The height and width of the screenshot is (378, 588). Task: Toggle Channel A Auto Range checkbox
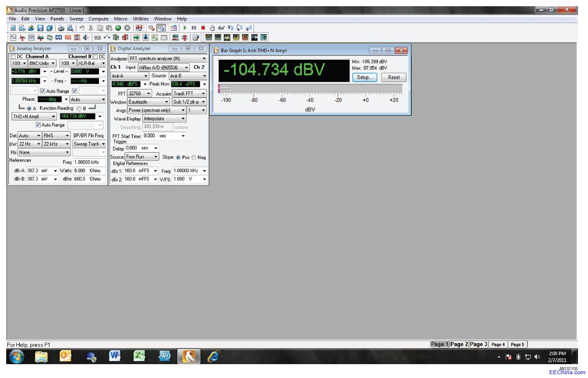pyautogui.click(x=43, y=91)
